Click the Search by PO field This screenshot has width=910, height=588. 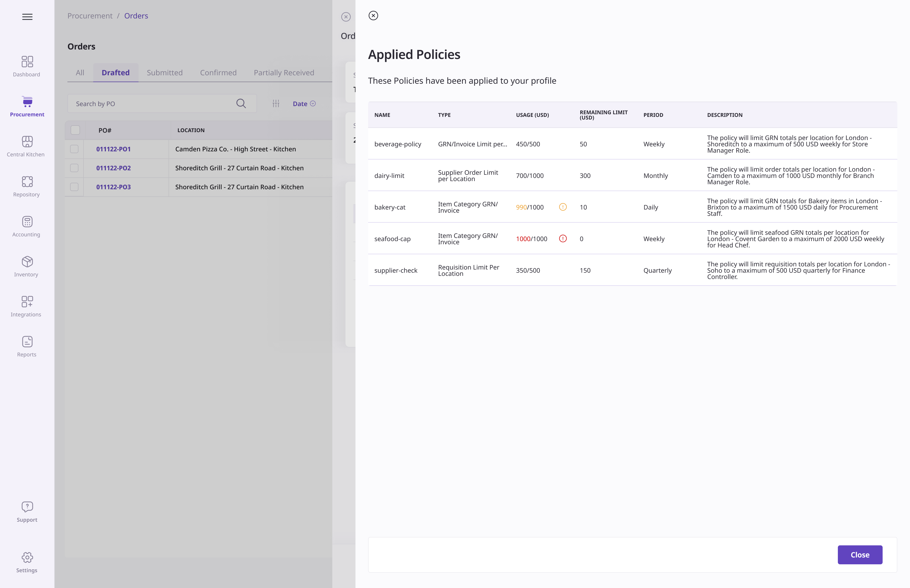click(x=153, y=103)
